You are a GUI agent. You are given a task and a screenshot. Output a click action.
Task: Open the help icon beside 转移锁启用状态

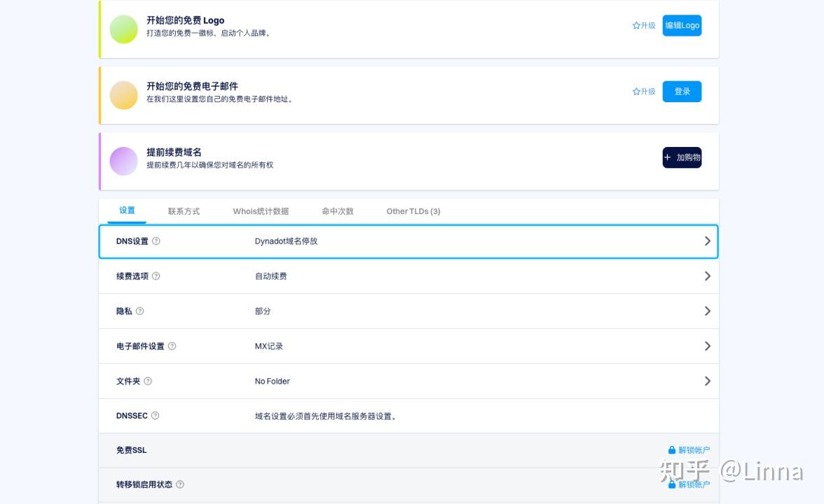click(x=180, y=484)
